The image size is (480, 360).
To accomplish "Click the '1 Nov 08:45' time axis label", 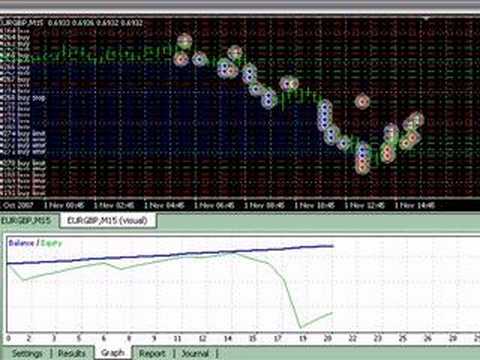I will pos(264,205).
